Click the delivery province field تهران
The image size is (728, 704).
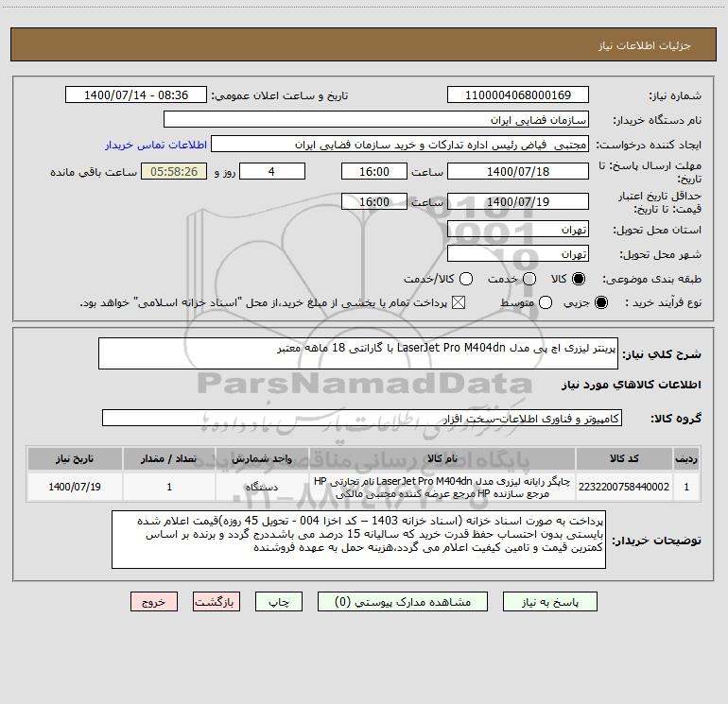click(x=518, y=230)
